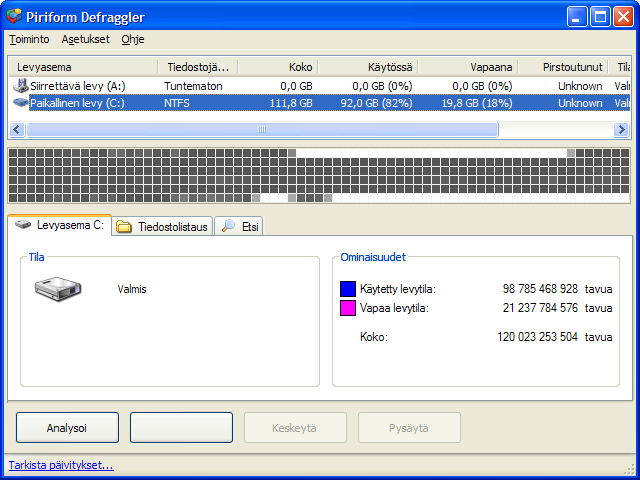Image resolution: width=640 pixels, height=480 pixels.
Task: Sort by the Levyasema column header
Action: click(x=83, y=67)
